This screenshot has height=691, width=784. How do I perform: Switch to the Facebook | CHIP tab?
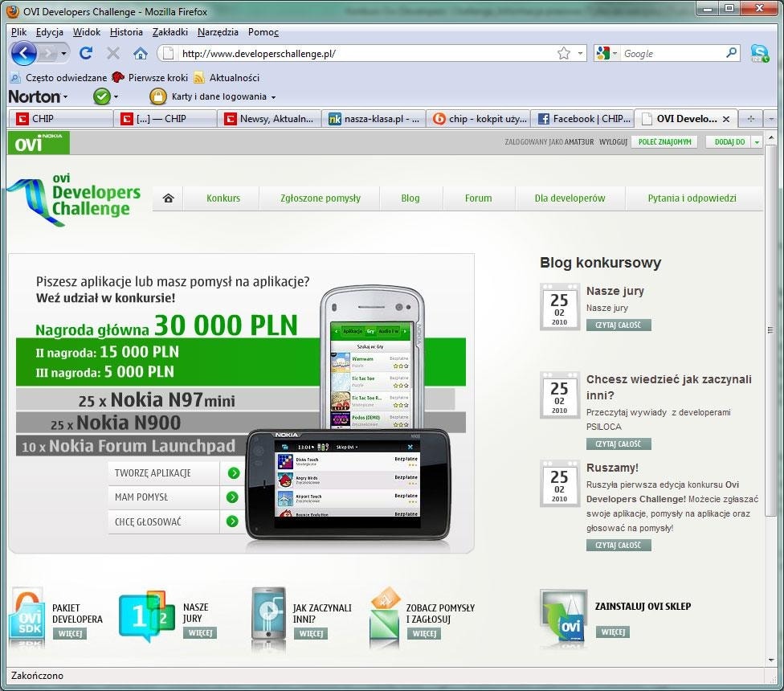pyautogui.click(x=582, y=118)
